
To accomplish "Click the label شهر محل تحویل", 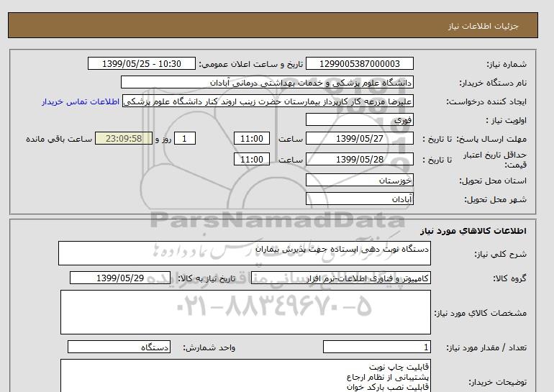I will [x=495, y=199].
